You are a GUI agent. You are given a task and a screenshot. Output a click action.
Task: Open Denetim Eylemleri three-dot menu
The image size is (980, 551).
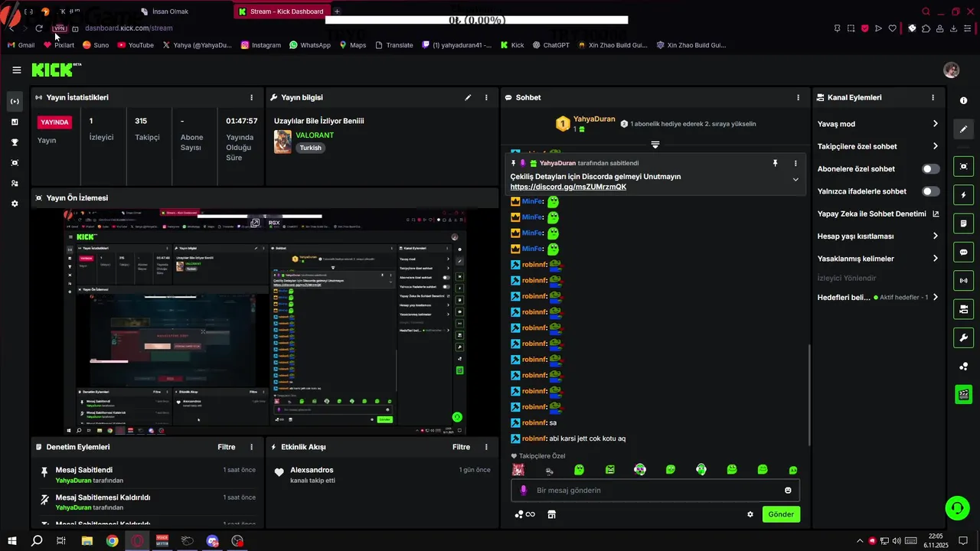[x=252, y=447]
